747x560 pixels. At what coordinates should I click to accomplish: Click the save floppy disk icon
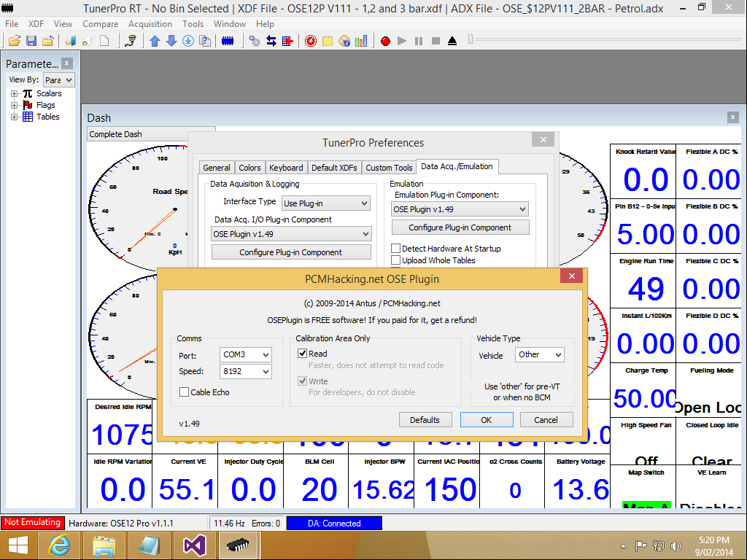point(31,41)
